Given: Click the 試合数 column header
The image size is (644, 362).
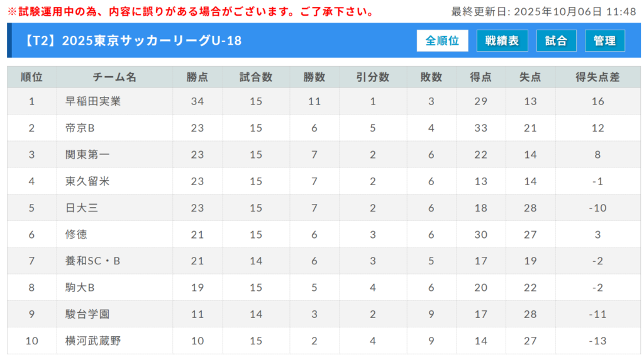Looking at the screenshot, I should [x=256, y=77].
